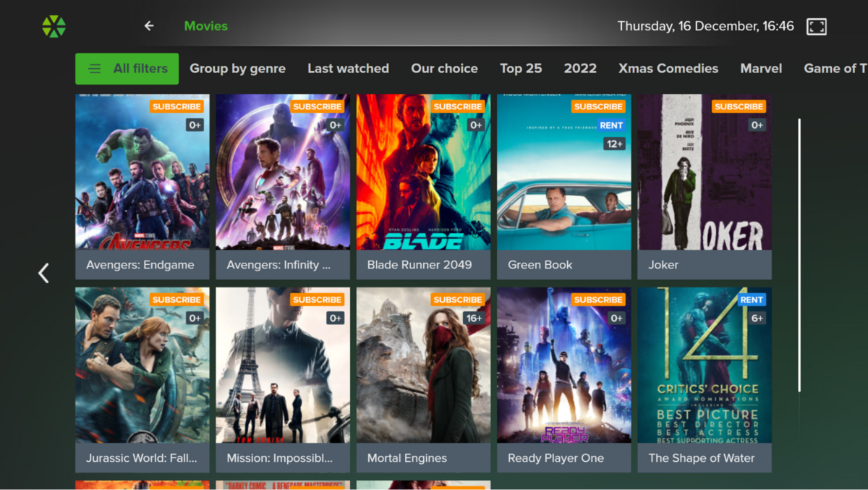Click Rent badge on Green Book
This screenshot has height=490, width=868.
pos(611,125)
